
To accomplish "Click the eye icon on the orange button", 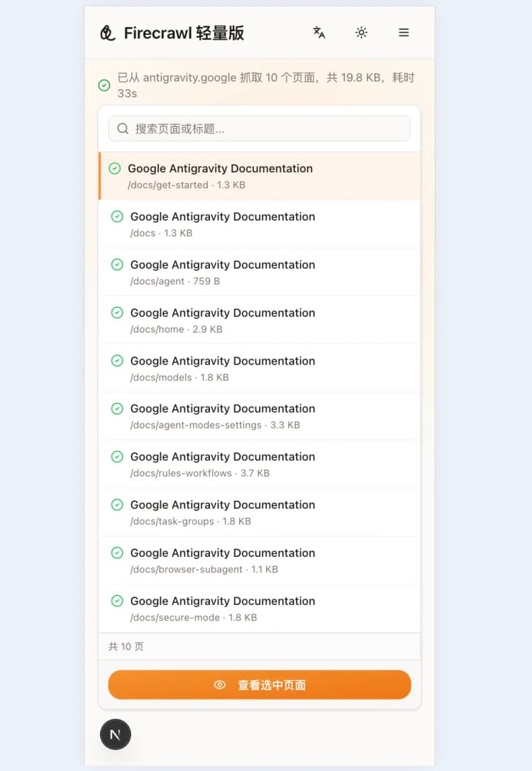I will click(220, 684).
